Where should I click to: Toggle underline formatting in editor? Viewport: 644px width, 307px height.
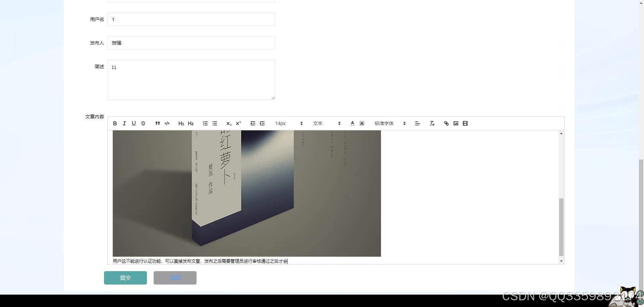(134, 123)
